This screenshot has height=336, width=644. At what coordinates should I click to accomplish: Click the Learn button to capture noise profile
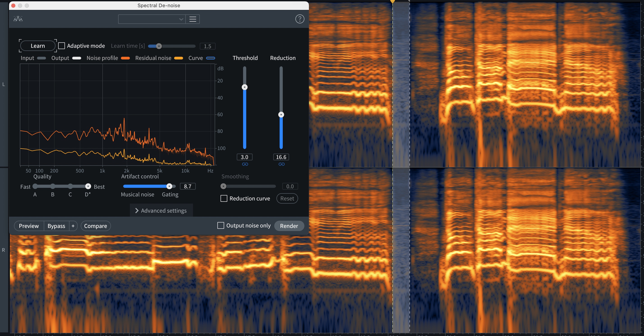point(37,46)
